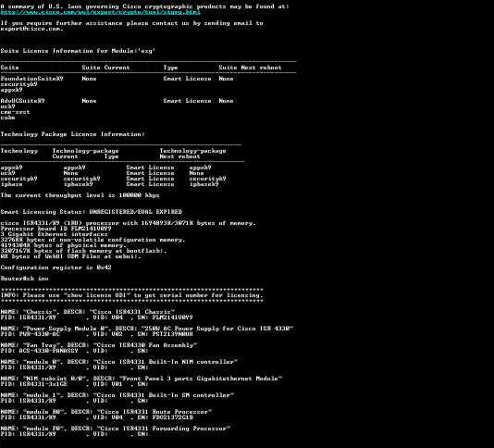Click the 'flash memory at bootflash:' line
This screenshot has height=448, width=494.
coord(84,251)
